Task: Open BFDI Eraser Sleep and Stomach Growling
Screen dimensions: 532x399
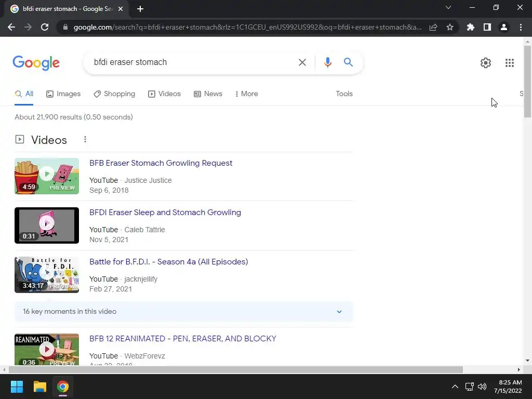Action: tap(165, 212)
